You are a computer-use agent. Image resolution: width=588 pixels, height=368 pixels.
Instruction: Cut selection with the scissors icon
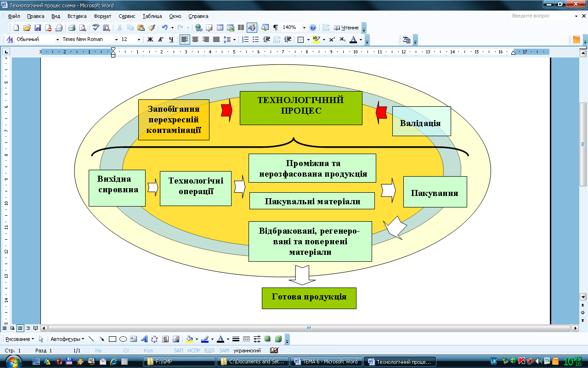coord(120,28)
